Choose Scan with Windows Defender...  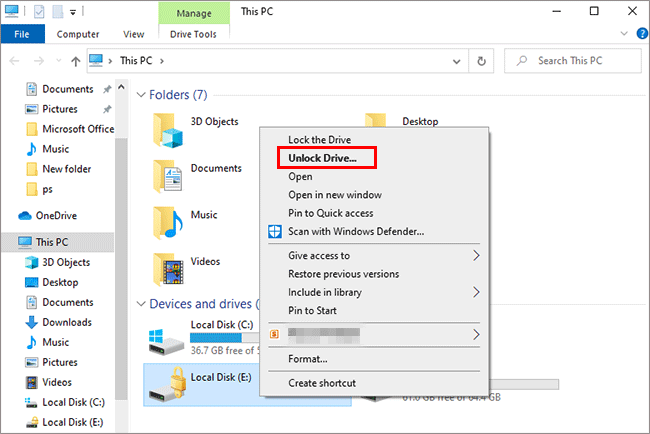356,231
